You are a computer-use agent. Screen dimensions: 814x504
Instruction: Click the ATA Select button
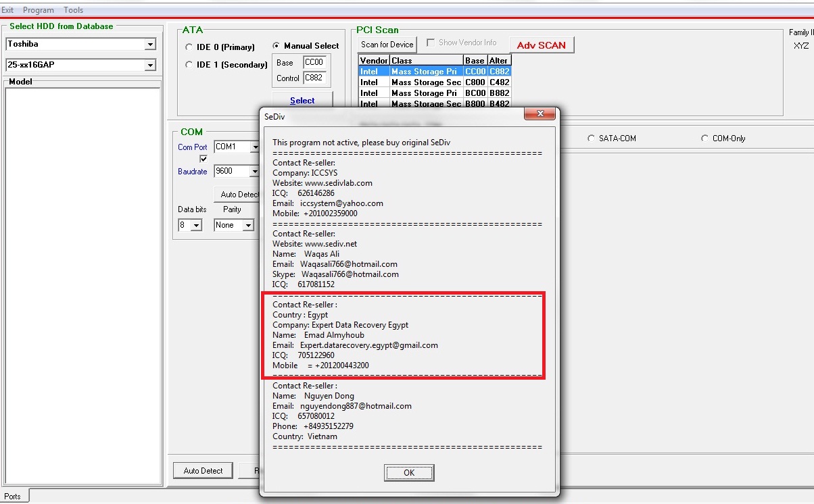(x=302, y=101)
